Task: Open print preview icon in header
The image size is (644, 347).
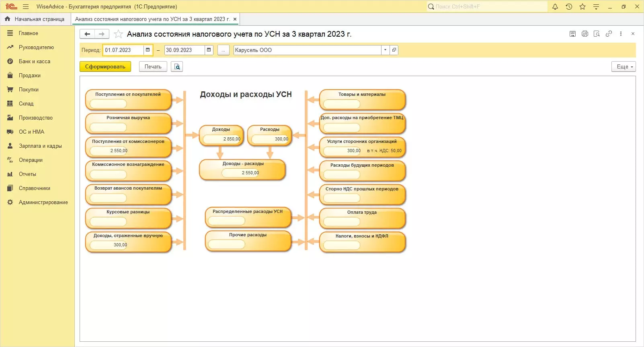Action: tap(597, 34)
